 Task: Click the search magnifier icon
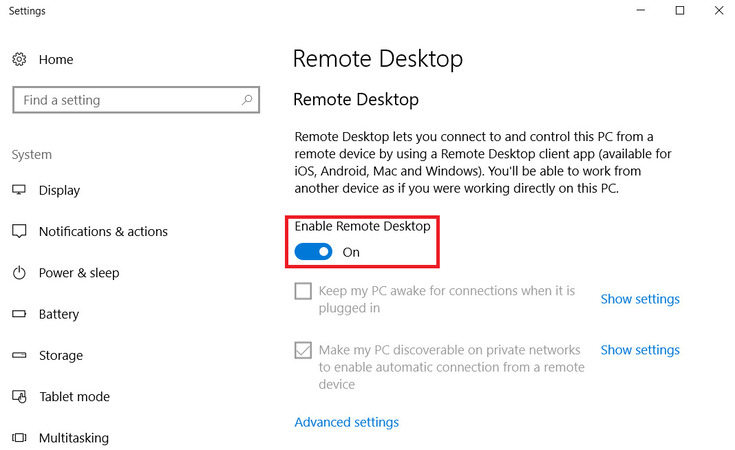click(x=247, y=100)
